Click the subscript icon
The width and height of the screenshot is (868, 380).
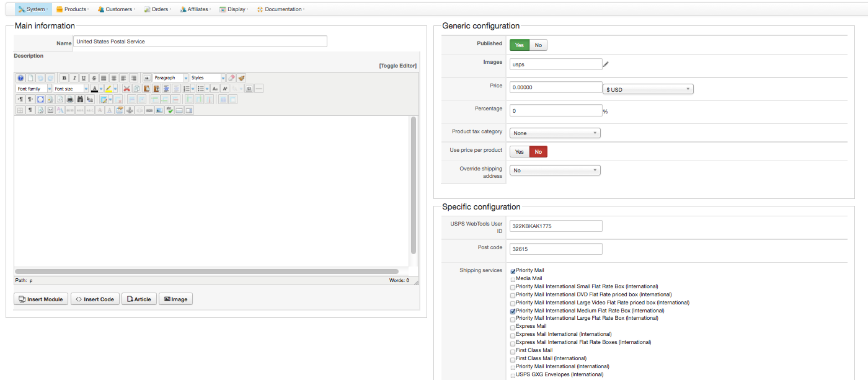(215, 89)
